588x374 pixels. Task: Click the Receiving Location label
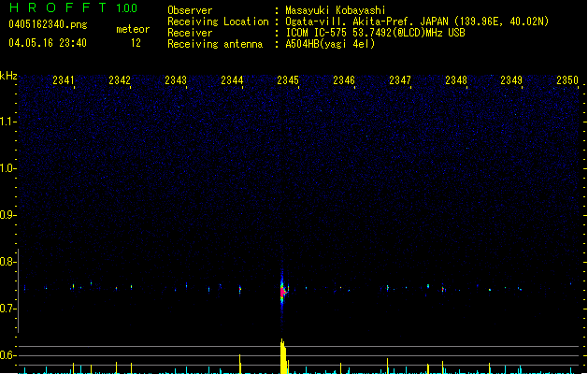[x=218, y=22]
